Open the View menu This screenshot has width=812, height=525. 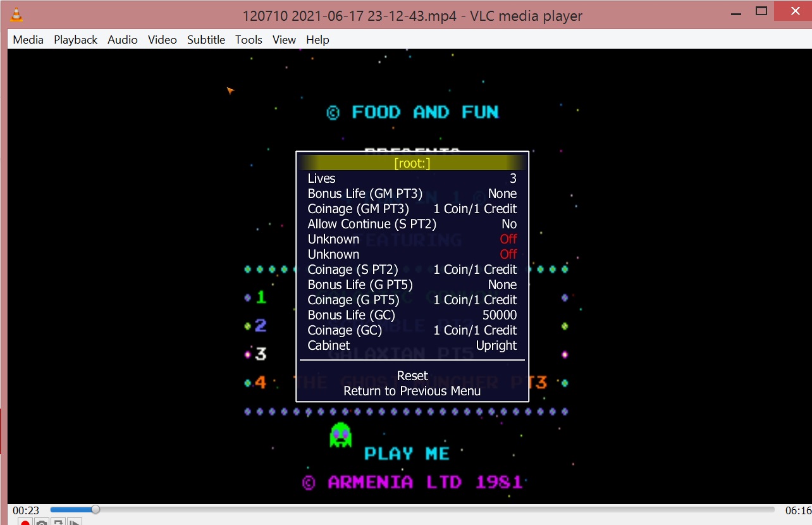(x=284, y=39)
